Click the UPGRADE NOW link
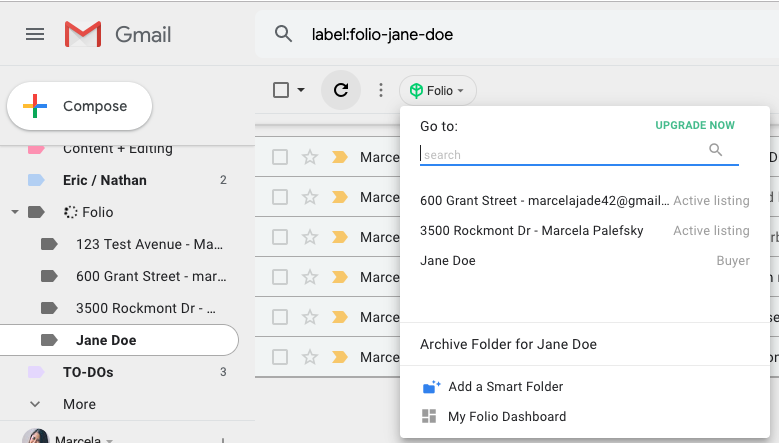 point(695,125)
